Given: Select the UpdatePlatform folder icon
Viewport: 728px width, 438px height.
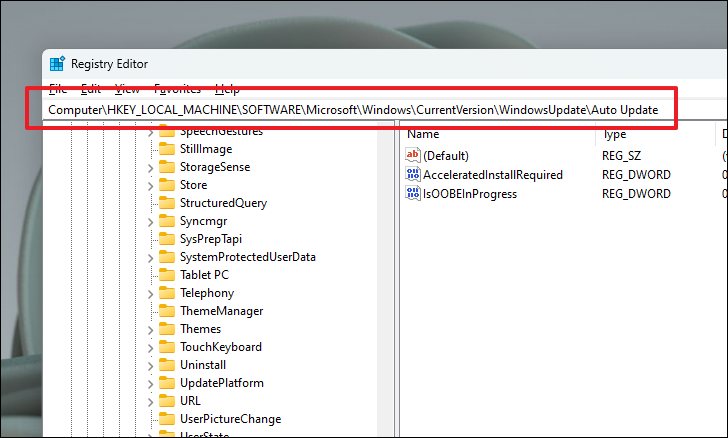Looking at the screenshot, I should (x=167, y=383).
